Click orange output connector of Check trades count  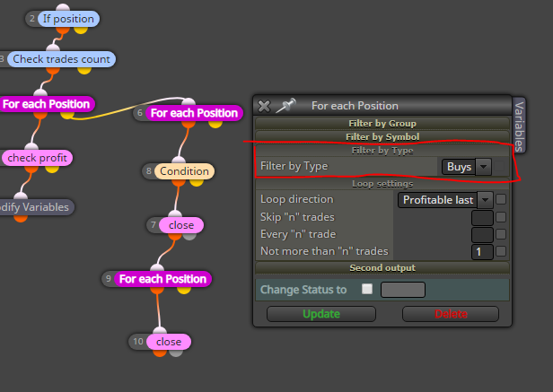[x=53, y=70]
